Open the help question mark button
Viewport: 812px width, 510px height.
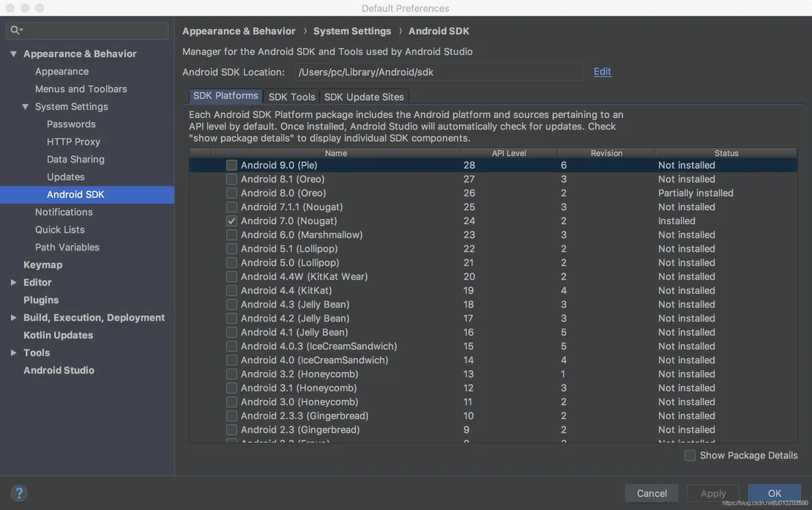[x=19, y=493]
